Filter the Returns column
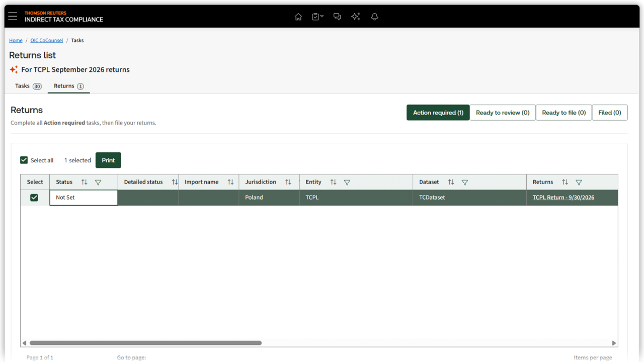644x362 pixels. 579,183
